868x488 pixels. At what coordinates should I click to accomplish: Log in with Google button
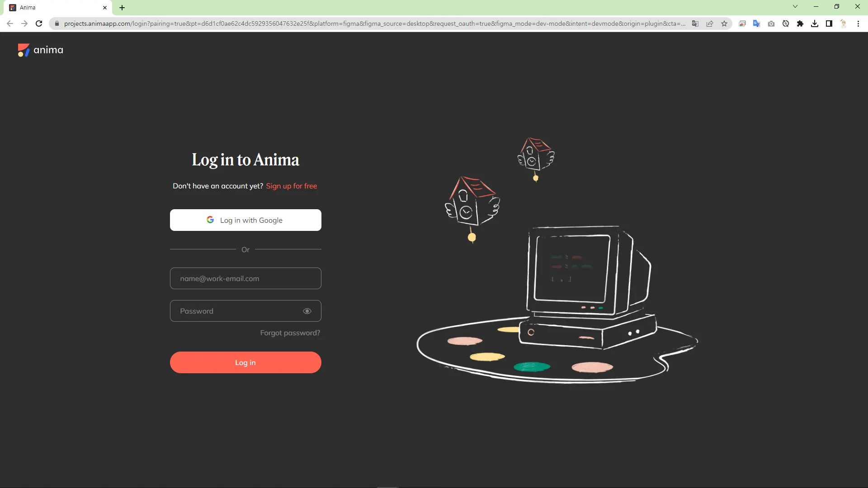tap(245, 220)
